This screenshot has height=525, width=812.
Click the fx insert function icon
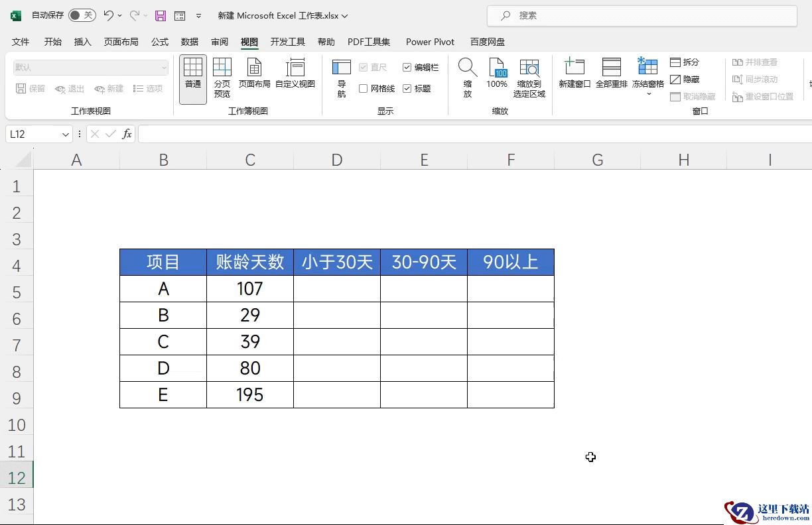click(x=127, y=135)
